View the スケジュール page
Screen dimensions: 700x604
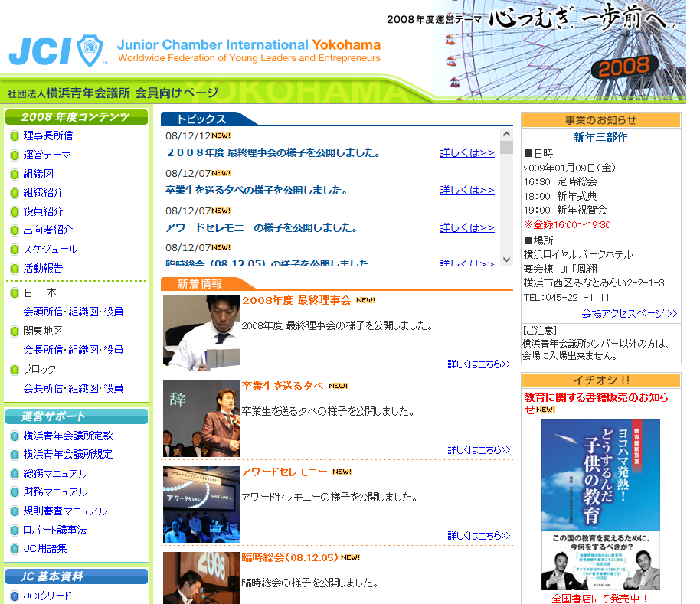point(51,249)
